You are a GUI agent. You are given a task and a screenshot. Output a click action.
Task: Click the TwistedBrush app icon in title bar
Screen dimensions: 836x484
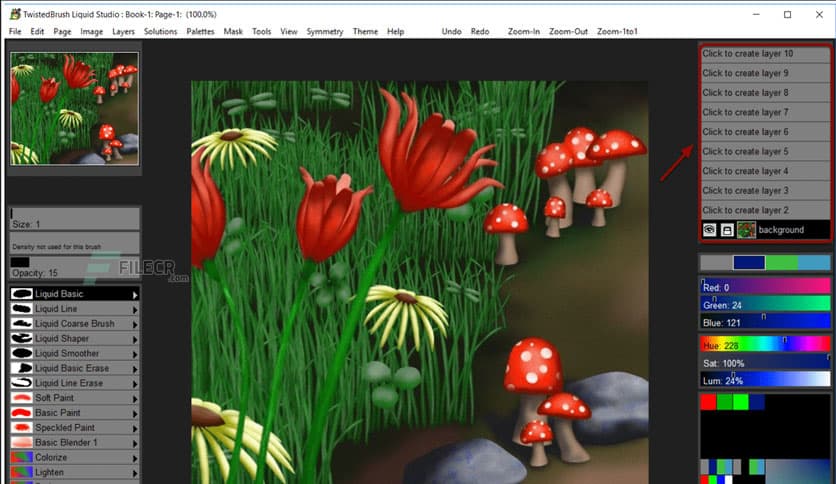[x=15, y=14]
